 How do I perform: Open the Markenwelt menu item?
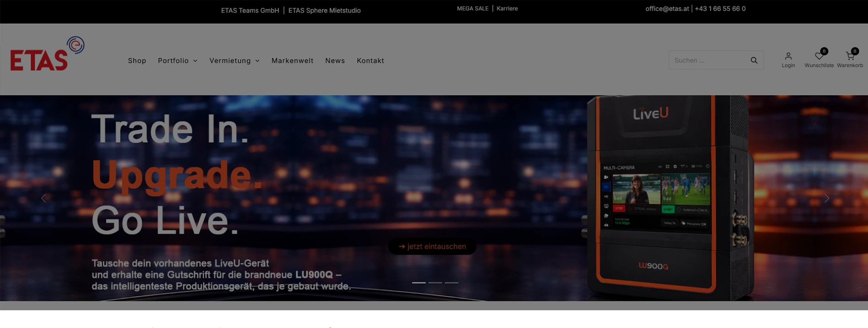tap(292, 60)
